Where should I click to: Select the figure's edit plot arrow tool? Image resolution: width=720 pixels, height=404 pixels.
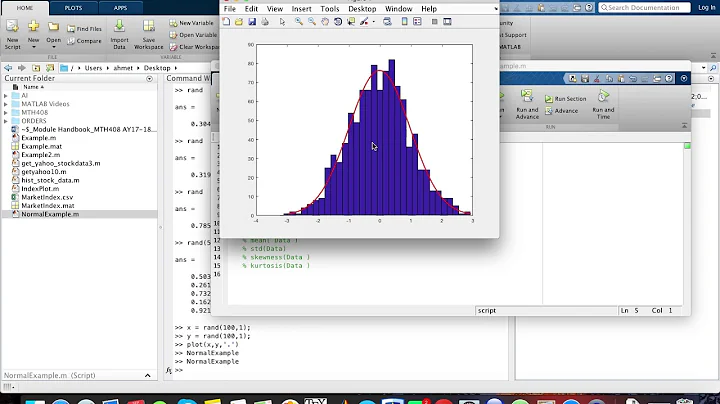point(283,21)
